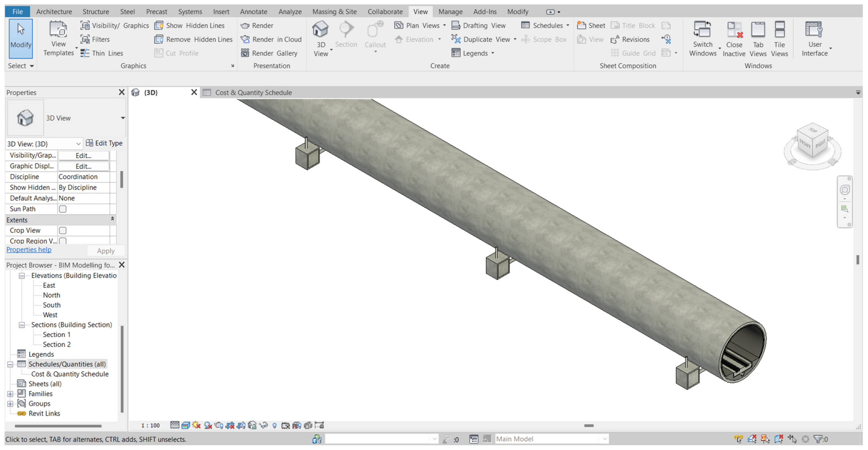Enable the Sun Path checkbox
Viewport: 868px width, 450px height.
(63, 209)
